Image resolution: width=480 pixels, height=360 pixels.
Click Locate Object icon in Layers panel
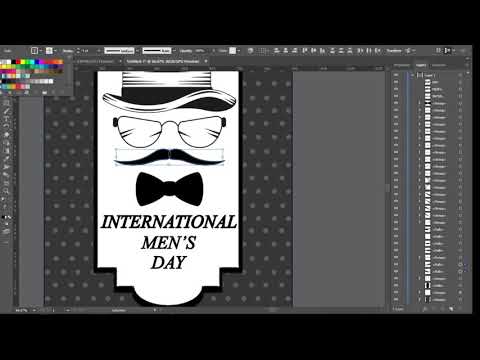click(425, 309)
